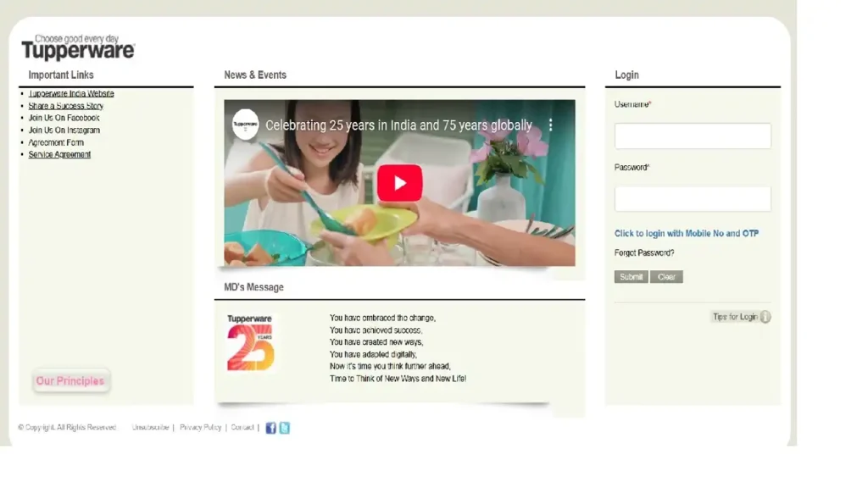Play the YouTube video
868x488 pixels.
400,183
